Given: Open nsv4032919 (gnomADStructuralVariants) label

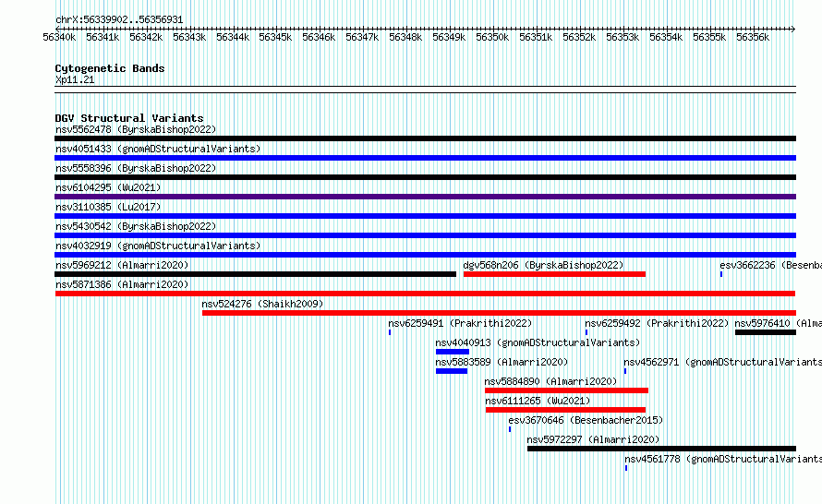Looking at the screenshot, I should point(158,246).
